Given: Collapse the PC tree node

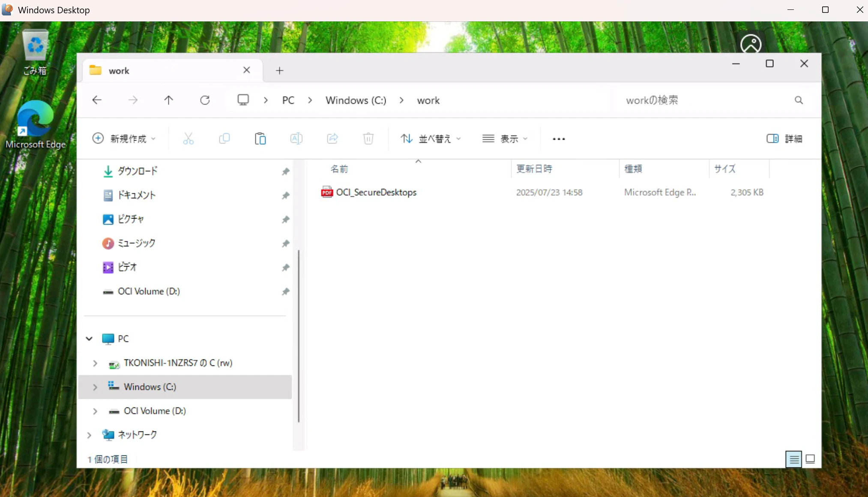Looking at the screenshot, I should [x=89, y=339].
